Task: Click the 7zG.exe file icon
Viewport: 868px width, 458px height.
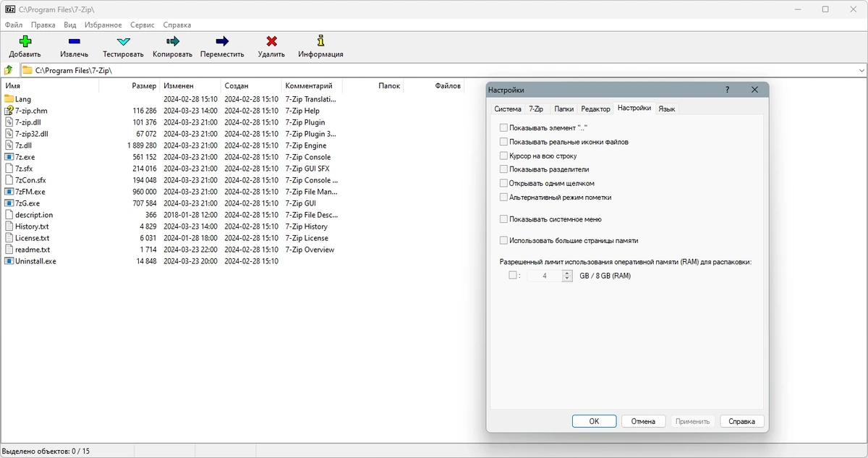Action: (9, 203)
